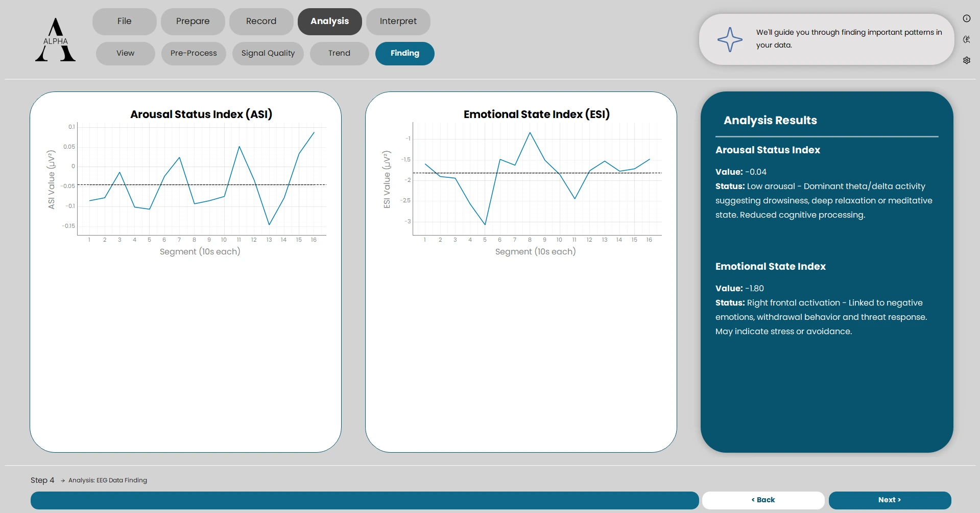Open the Pre-Process sub-tab

click(x=194, y=54)
